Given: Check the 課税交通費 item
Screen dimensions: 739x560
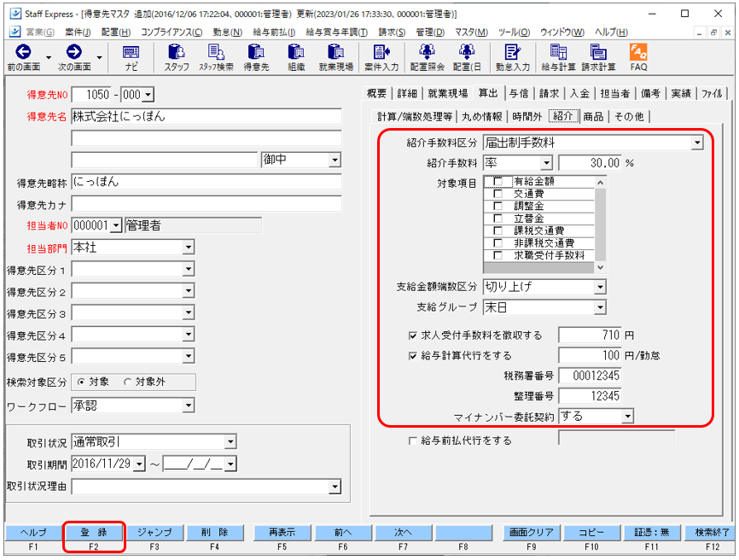Looking at the screenshot, I should click(498, 230).
